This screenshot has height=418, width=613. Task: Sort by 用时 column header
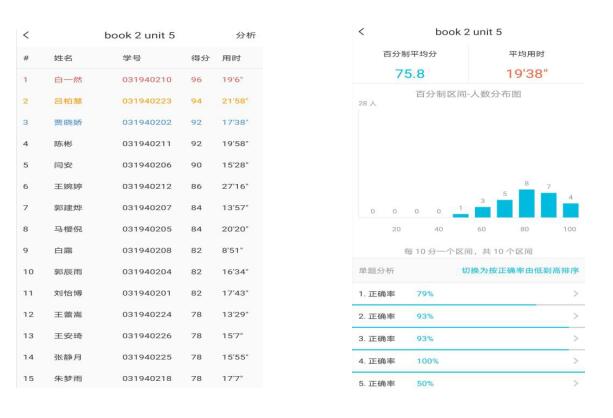point(231,58)
